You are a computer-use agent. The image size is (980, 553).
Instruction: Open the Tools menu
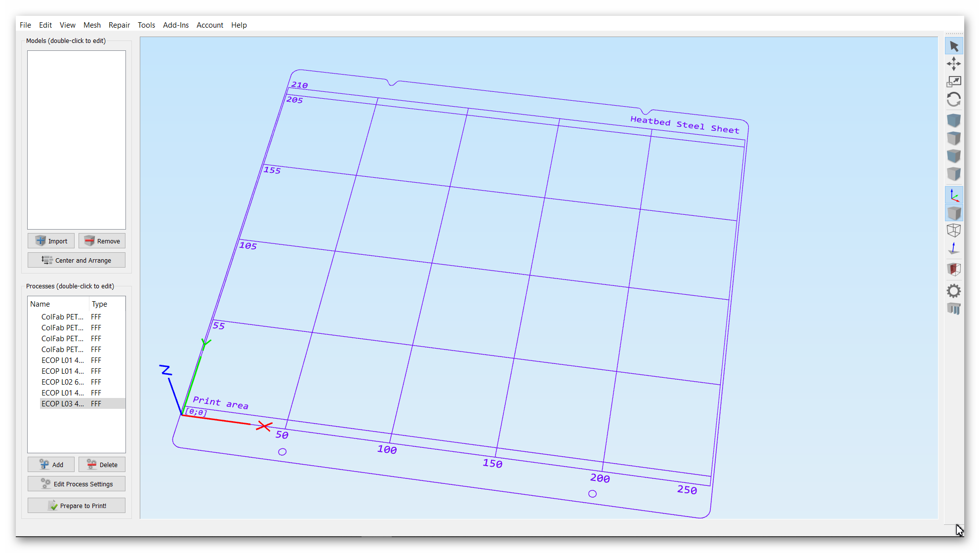146,25
